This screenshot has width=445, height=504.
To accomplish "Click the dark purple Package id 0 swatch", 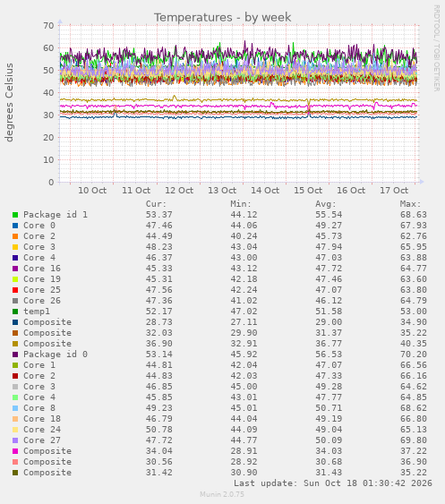I will coord(15,355).
